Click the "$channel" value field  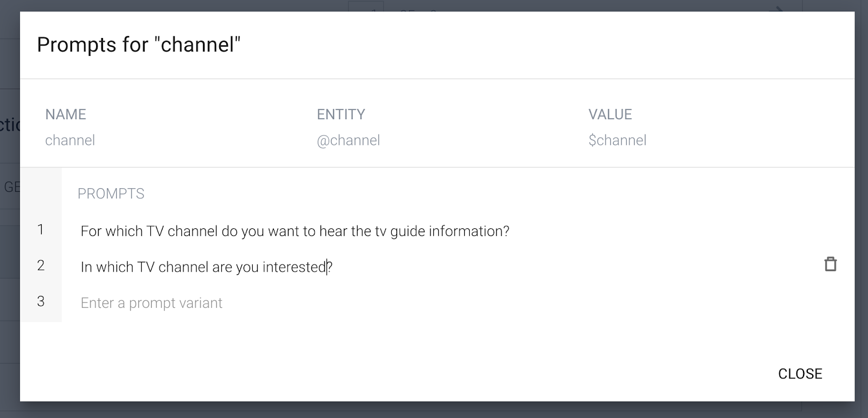click(617, 140)
